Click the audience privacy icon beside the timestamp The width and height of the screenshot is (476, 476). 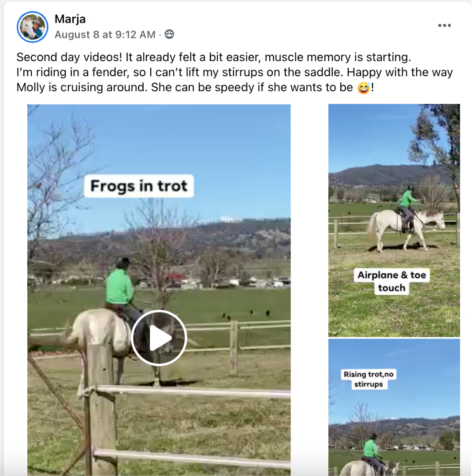click(169, 34)
